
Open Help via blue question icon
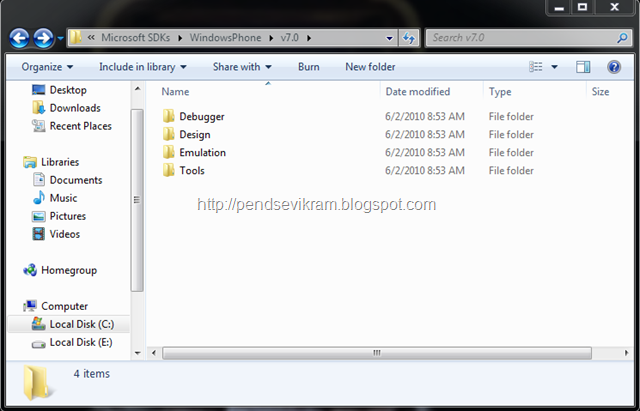(x=613, y=67)
